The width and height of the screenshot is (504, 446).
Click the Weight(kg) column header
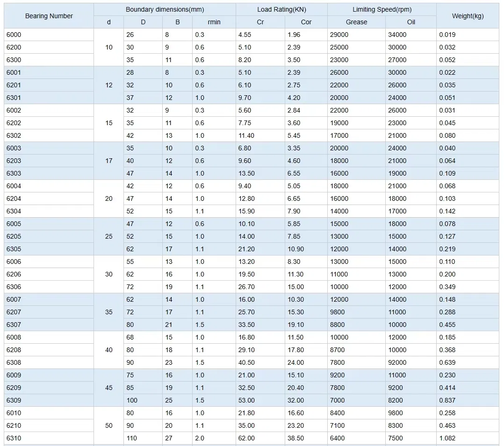468,16
